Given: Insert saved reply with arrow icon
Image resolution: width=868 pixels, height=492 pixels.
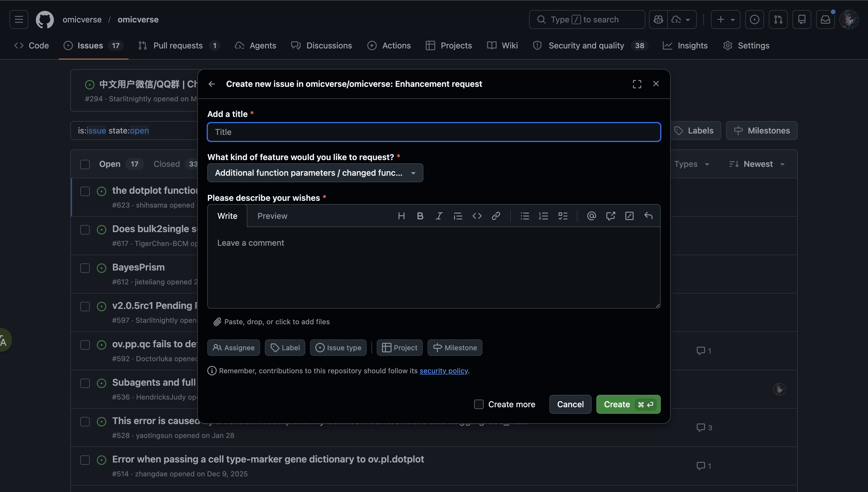Looking at the screenshot, I should tap(648, 216).
